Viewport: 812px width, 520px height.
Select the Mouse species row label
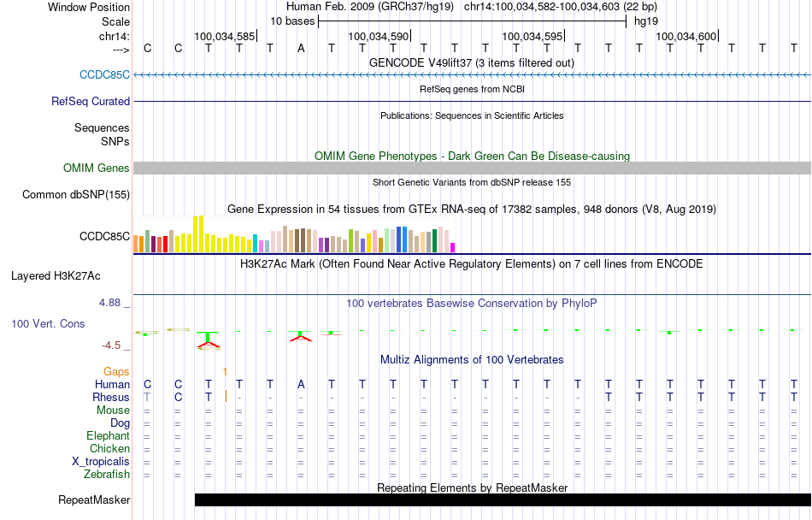pos(114,411)
